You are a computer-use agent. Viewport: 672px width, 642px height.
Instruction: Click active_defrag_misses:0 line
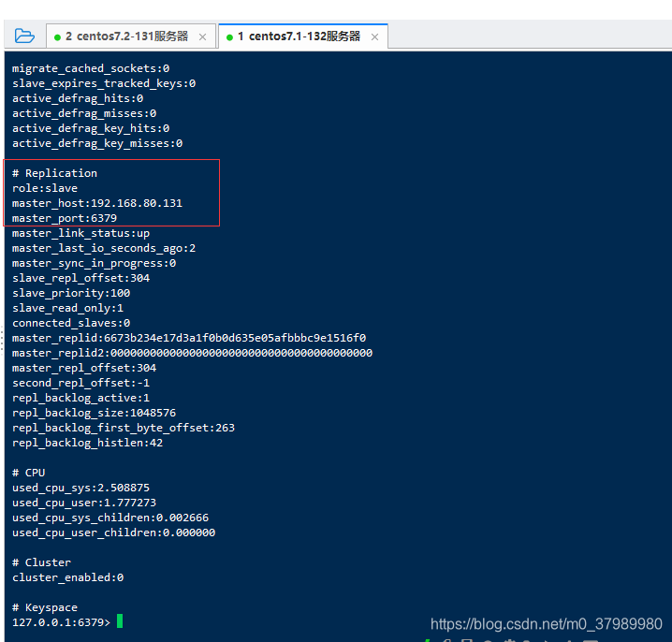pos(84,113)
